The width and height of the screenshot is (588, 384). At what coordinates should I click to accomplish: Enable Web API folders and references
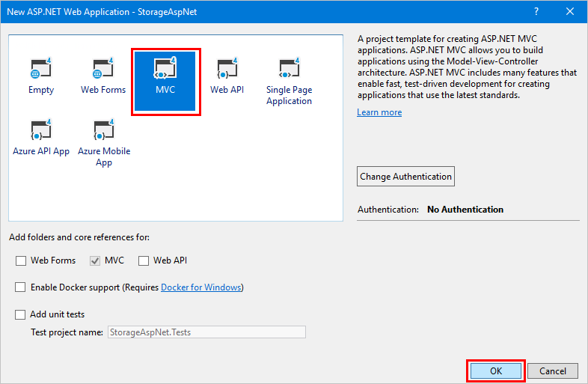[144, 260]
